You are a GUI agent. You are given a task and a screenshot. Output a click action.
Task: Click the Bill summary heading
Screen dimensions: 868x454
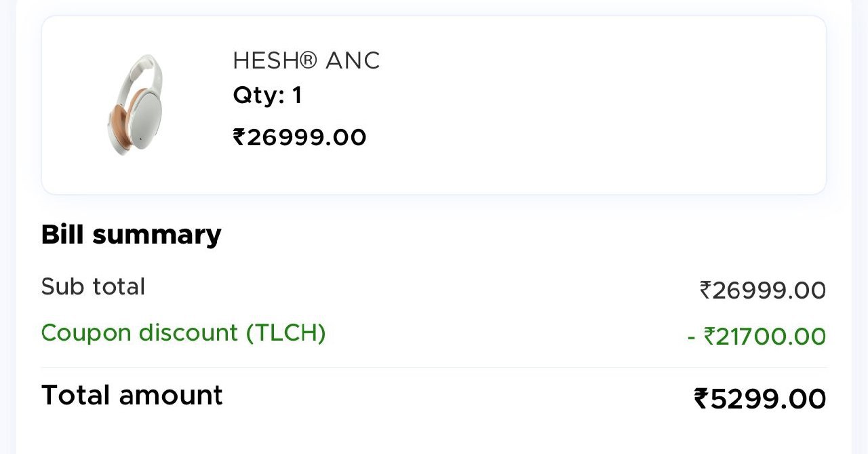pos(131,235)
